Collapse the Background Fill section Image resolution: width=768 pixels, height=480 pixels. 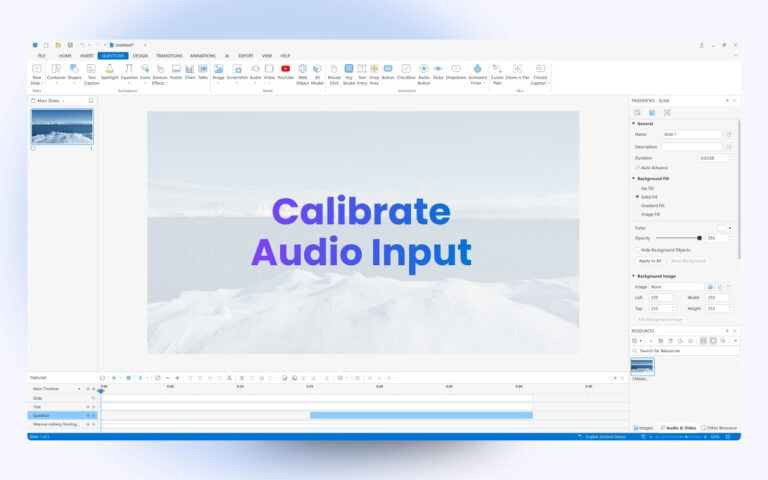(x=634, y=179)
